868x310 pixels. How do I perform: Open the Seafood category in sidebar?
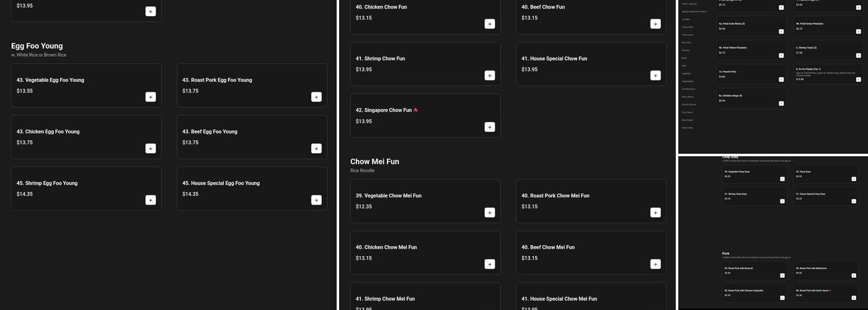coord(686,73)
